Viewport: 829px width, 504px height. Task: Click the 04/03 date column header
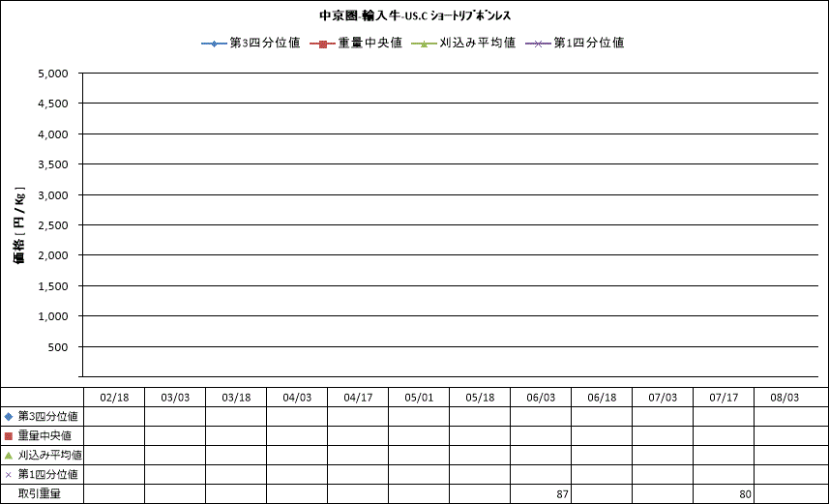(297, 398)
